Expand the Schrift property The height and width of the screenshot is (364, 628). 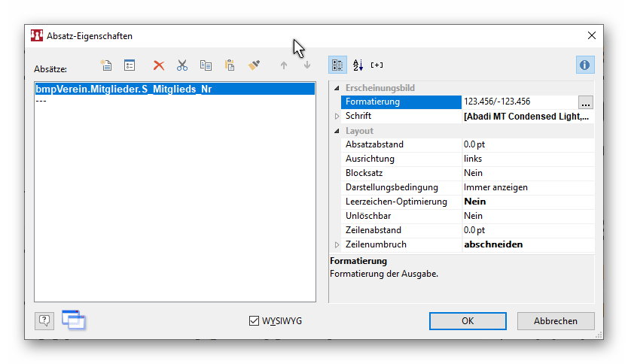click(x=337, y=117)
